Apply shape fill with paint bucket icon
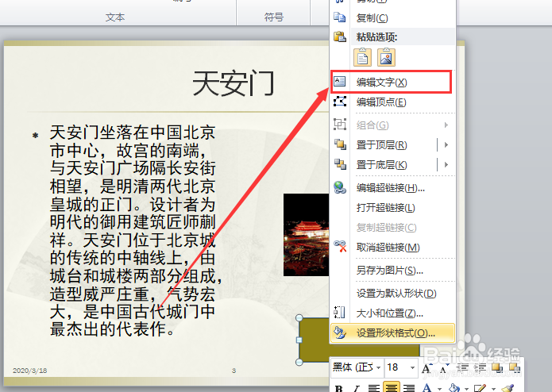Screen dimensions: 552x392 pyautogui.click(x=454, y=388)
